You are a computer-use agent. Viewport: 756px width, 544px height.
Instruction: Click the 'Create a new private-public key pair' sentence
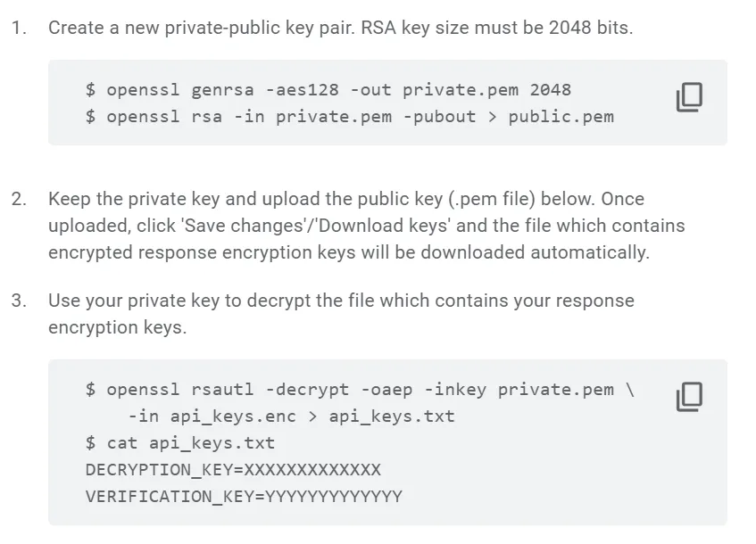[x=340, y=28]
